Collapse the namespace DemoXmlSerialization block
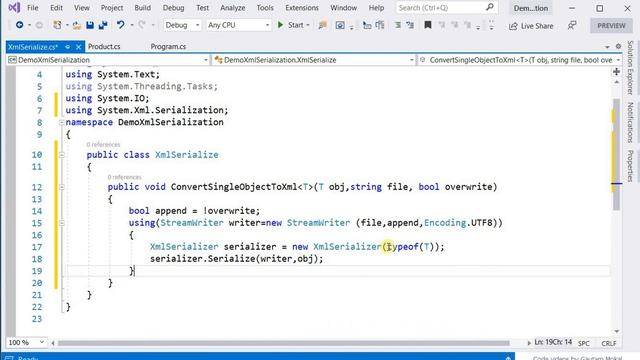Image resolution: width=640 pixels, height=360 pixels. coord(61,122)
